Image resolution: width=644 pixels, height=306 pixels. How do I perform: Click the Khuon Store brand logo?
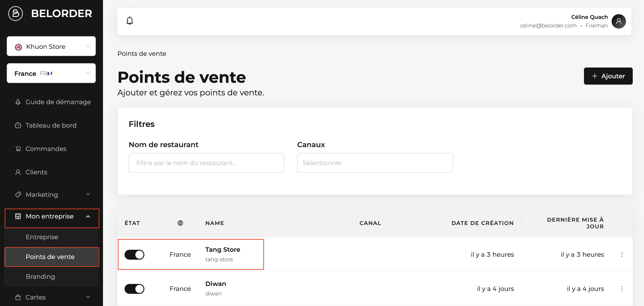[x=18, y=47]
